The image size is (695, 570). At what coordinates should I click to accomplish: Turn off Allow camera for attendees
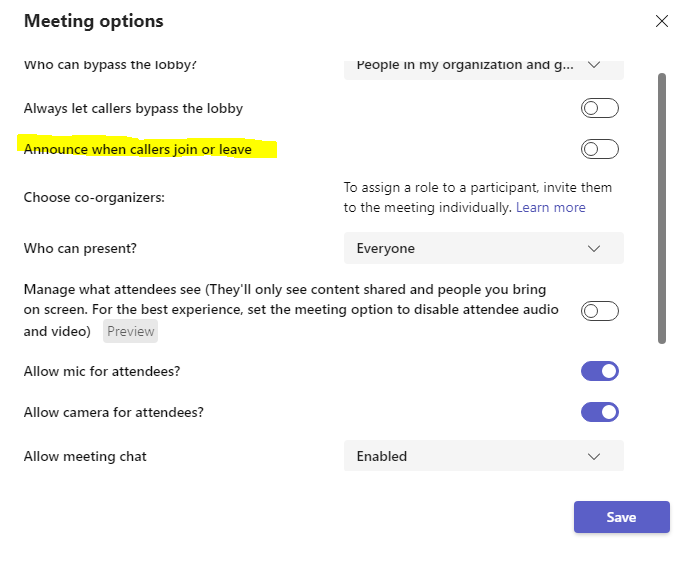600,412
